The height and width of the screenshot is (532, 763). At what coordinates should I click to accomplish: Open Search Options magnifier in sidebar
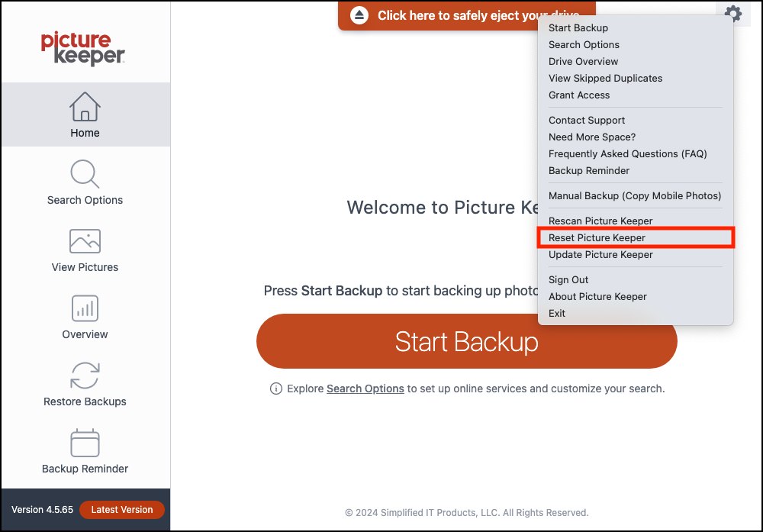click(85, 173)
